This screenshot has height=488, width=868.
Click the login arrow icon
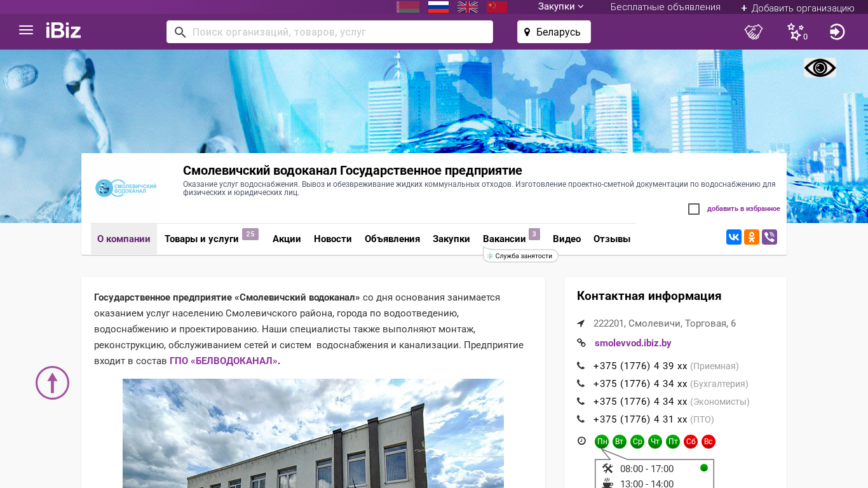point(837,32)
